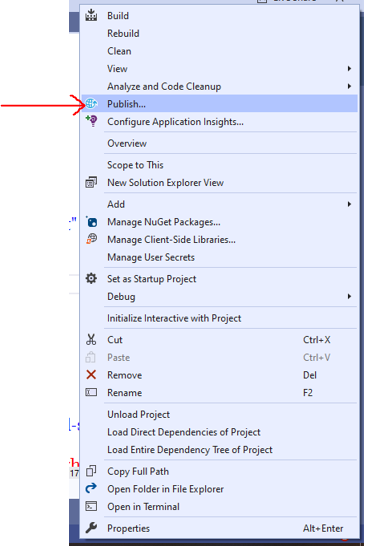Select Build from the context menu
365x546 pixels.
click(219, 16)
